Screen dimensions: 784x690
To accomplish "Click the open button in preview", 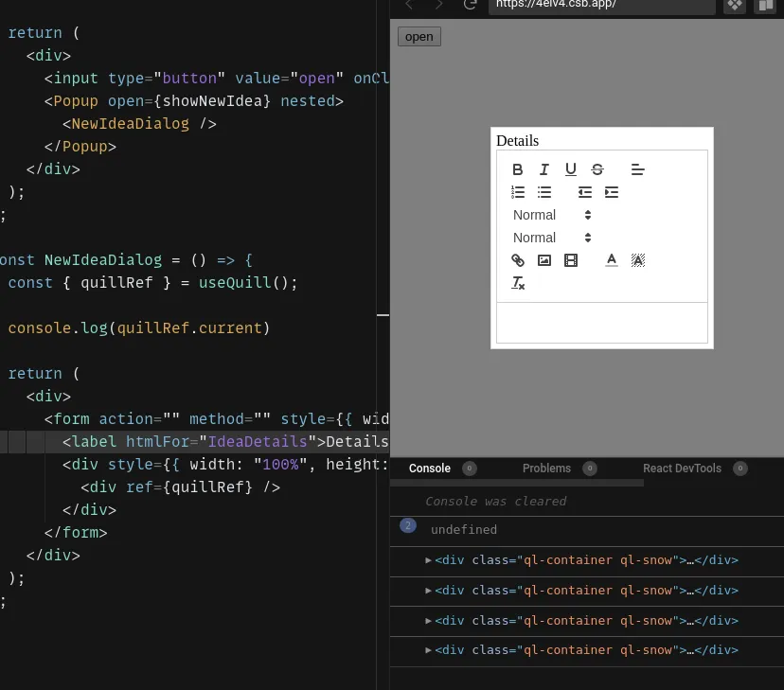I will 419,37.
